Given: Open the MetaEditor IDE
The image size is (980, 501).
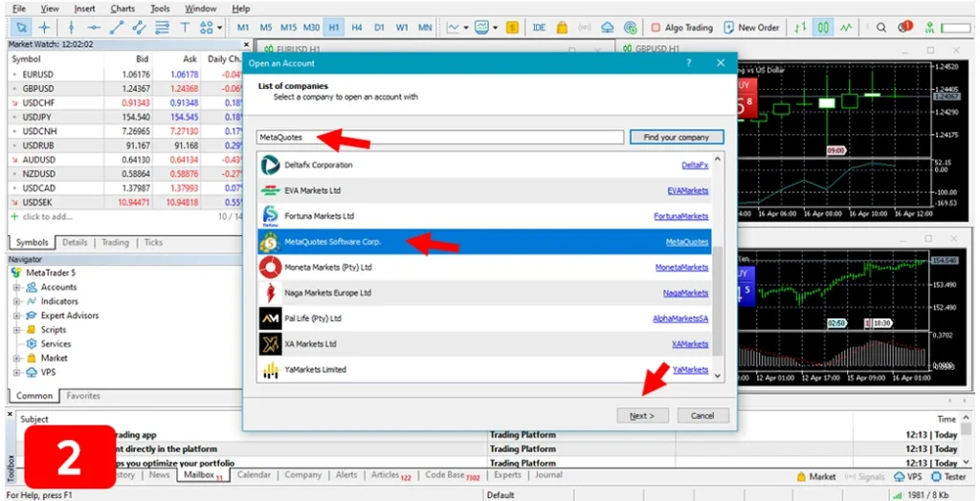Looking at the screenshot, I should [x=539, y=28].
